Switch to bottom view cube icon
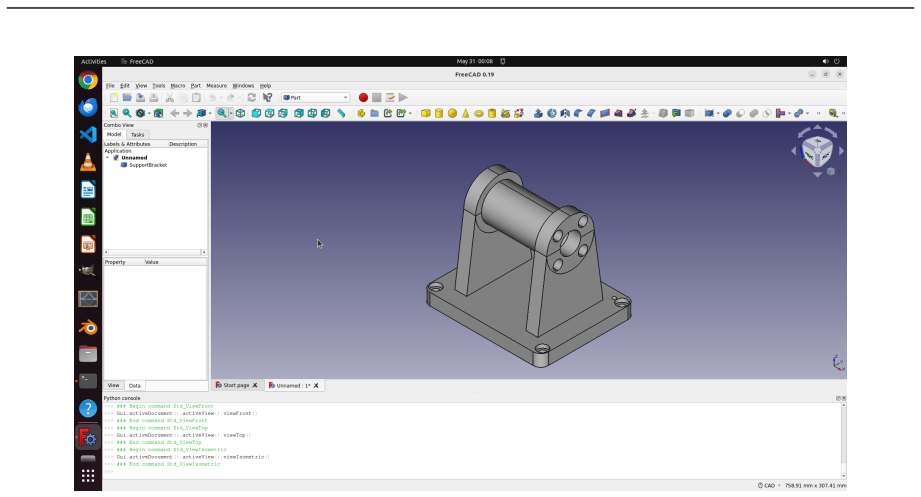921x497 pixels. point(312,113)
